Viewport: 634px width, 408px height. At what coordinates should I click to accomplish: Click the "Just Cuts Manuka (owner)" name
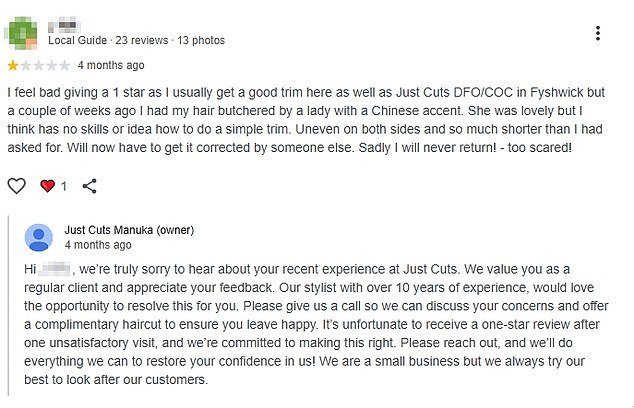[128, 229]
